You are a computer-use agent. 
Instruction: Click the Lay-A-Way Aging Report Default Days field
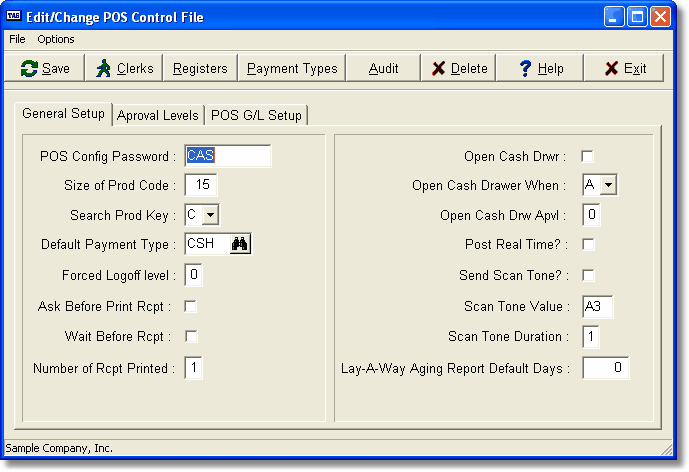tap(606, 368)
